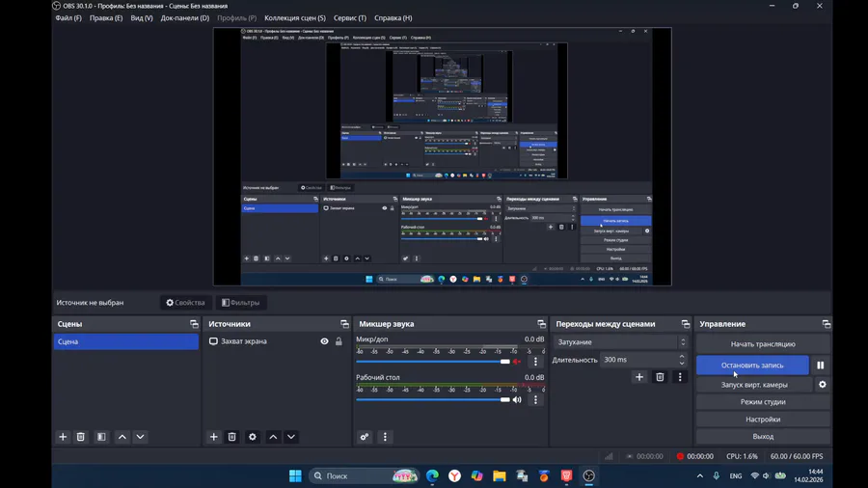Screen dimensions: 868x488
Task: Remove the transition with trash icon
Action: pos(660,377)
